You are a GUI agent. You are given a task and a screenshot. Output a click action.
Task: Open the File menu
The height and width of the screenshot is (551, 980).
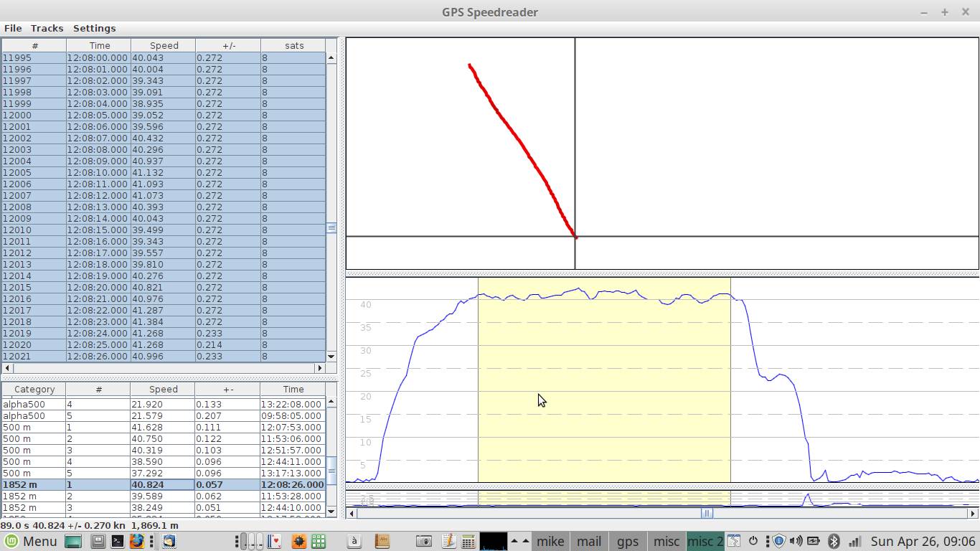click(x=12, y=28)
